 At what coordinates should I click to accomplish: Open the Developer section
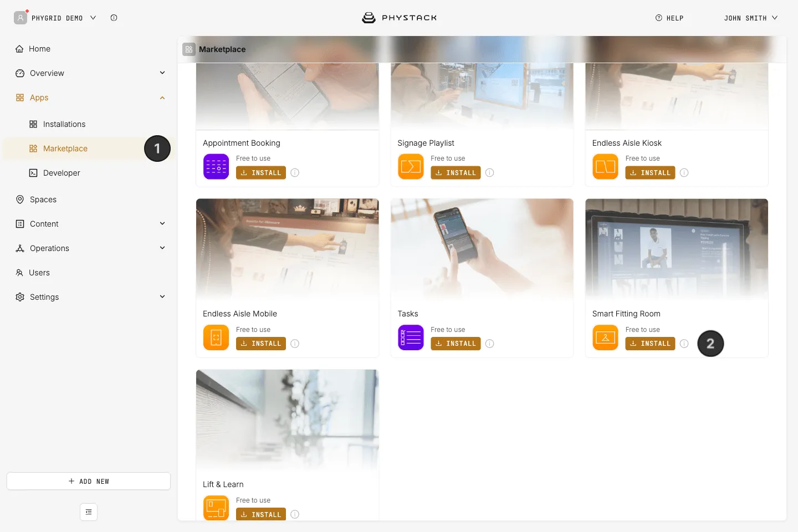pos(89,173)
